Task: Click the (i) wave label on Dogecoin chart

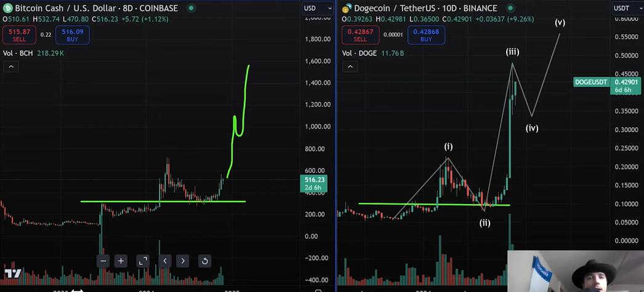Action: point(448,146)
